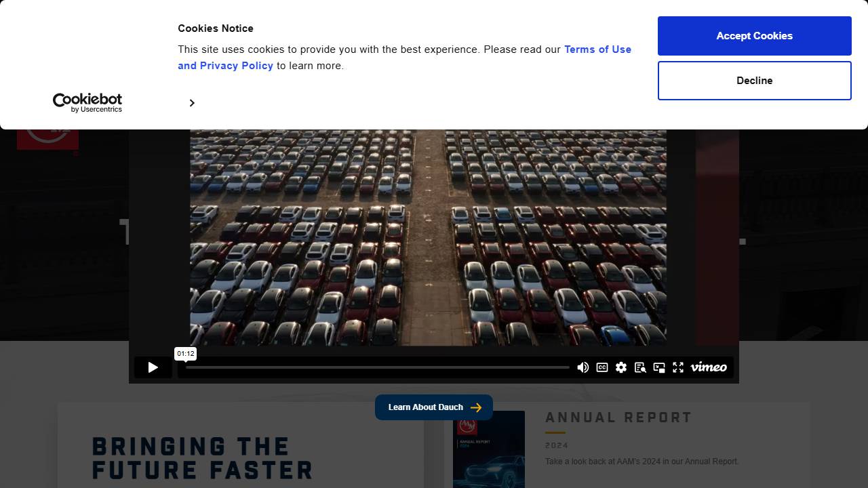
Task: Enable picture-in-picture mode
Action: (x=658, y=367)
